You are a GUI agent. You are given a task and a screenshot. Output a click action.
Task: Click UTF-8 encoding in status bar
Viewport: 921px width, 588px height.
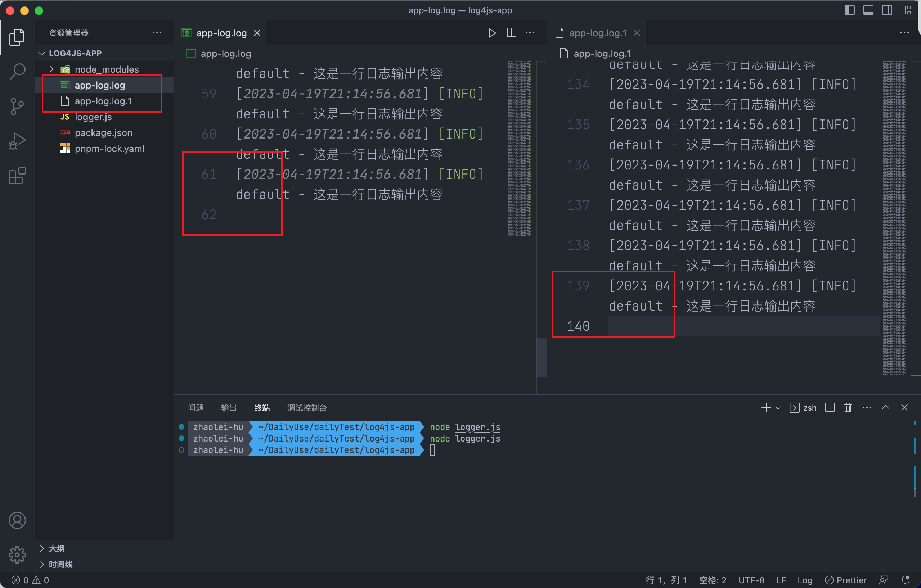(751, 580)
